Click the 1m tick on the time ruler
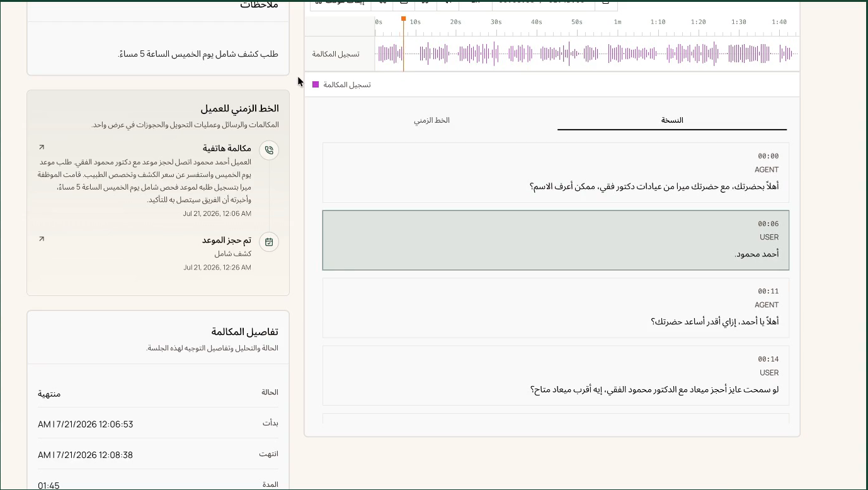Screen dimensions: 868x490 (617, 22)
